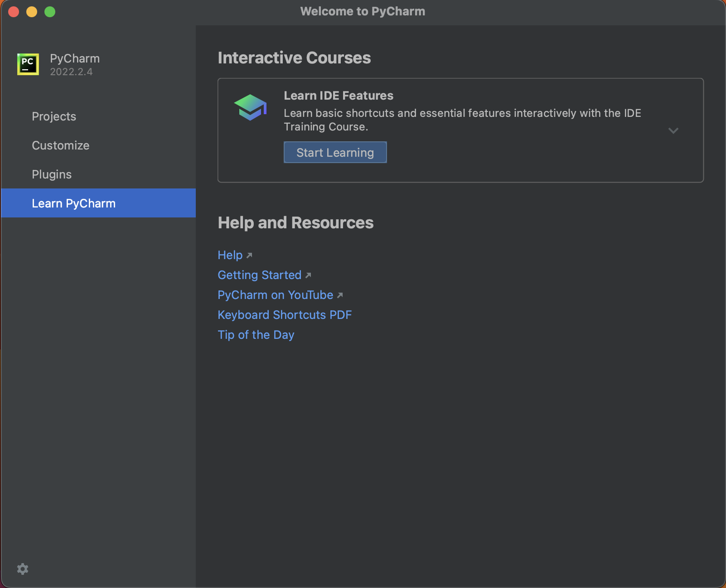Click the external arrow beside PyCharm on YouTube
Screen dimensions: 726x588
click(x=340, y=295)
